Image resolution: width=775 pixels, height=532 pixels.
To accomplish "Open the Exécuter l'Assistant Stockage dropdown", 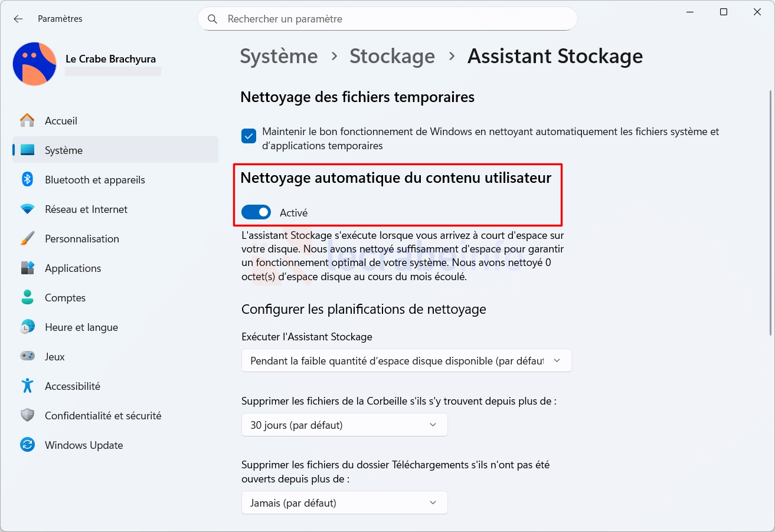I will pyautogui.click(x=406, y=360).
